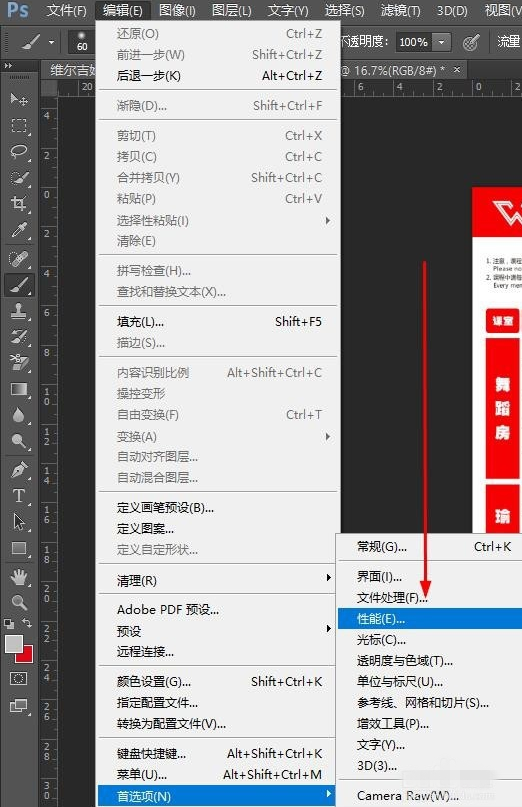Expand the toolbox panel double arrows
Image resolution: width=522 pixels, height=807 pixels.
point(8,65)
